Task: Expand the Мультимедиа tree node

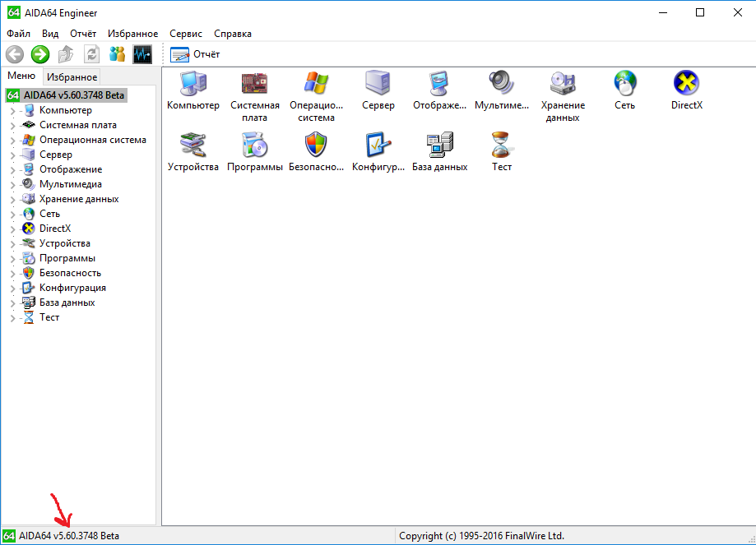Action: pos(12,185)
